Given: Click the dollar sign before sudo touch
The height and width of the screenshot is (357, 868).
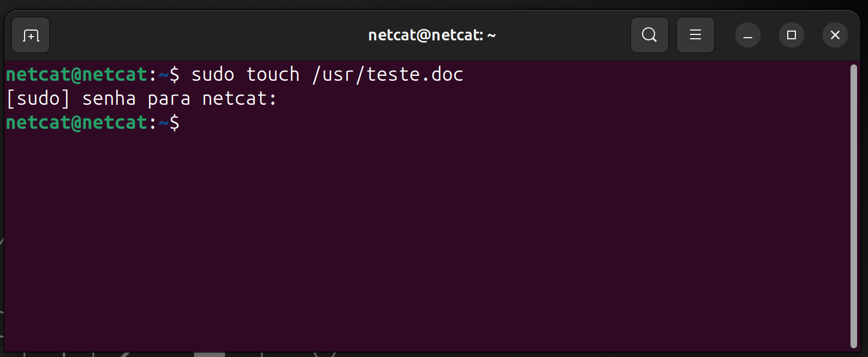Looking at the screenshot, I should 175,74.
